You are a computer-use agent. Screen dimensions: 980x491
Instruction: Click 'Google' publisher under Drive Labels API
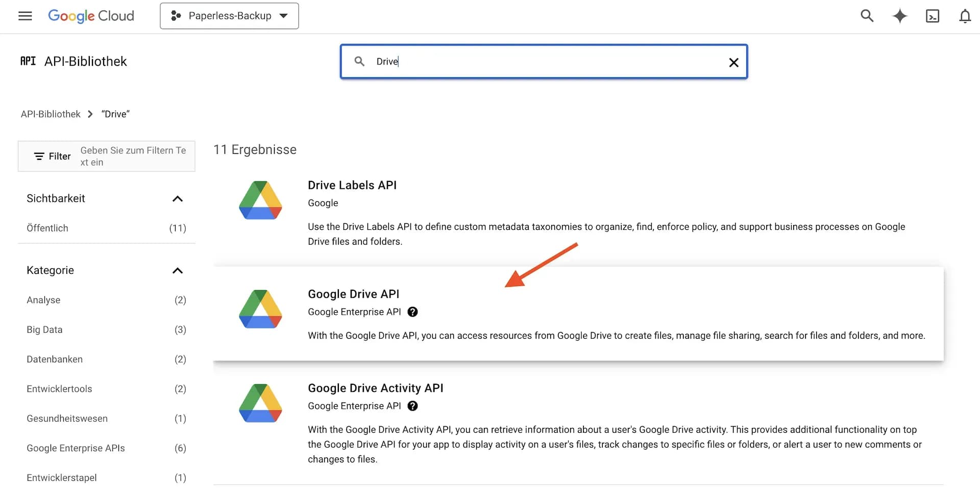point(323,203)
